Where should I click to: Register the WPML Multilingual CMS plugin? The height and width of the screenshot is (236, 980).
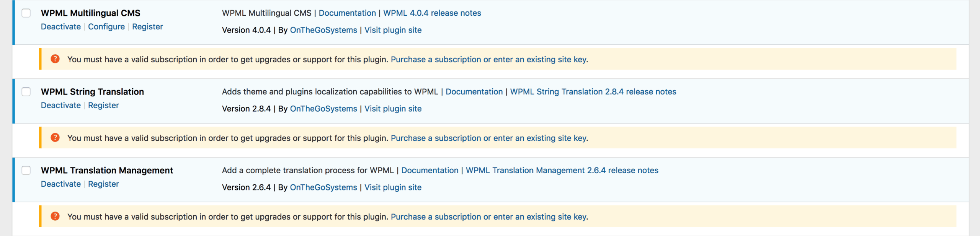click(x=147, y=27)
